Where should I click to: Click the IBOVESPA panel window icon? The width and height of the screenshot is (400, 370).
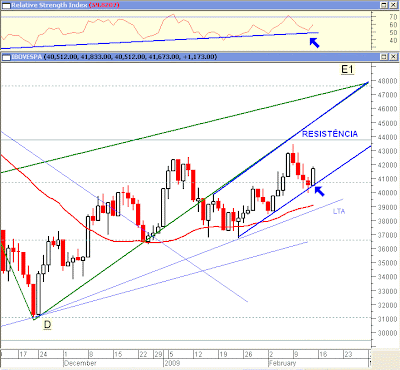6,57
